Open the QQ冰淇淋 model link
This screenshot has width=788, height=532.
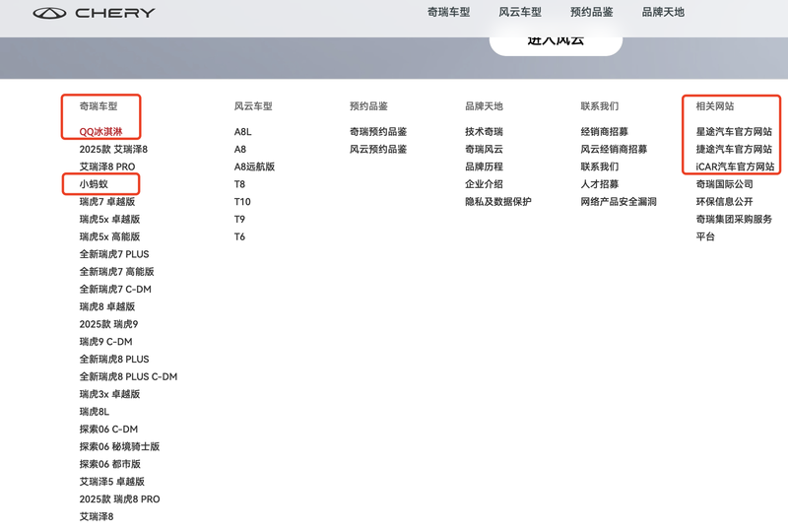(101, 132)
